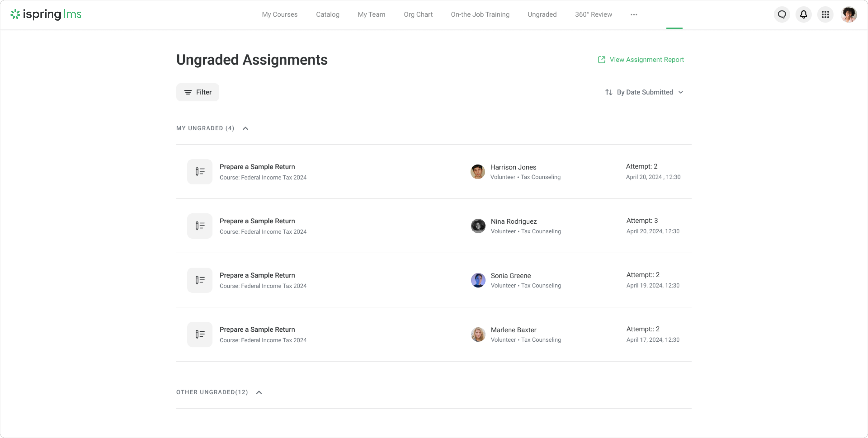The height and width of the screenshot is (438, 868).
Task: Go to the My Courses tab
Action: coord(279,14)
